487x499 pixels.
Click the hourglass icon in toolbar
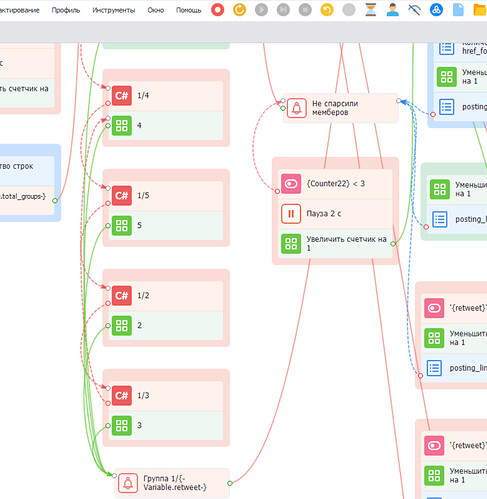[370, 10]
